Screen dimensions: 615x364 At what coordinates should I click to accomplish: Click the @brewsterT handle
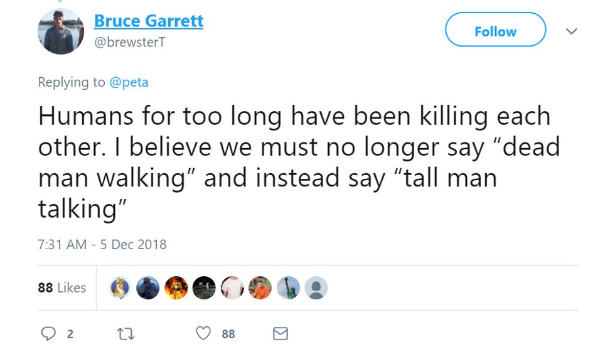[x=129, y=42]
